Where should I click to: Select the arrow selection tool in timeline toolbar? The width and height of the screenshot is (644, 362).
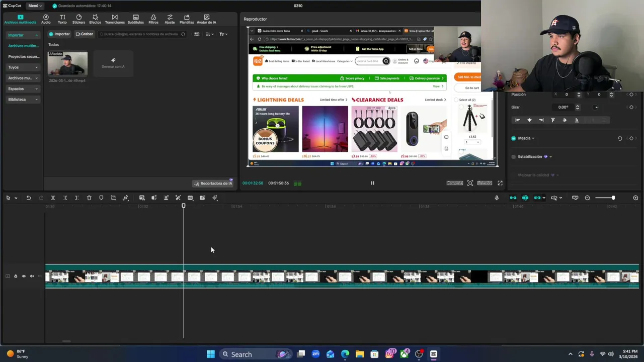[8, 198]
